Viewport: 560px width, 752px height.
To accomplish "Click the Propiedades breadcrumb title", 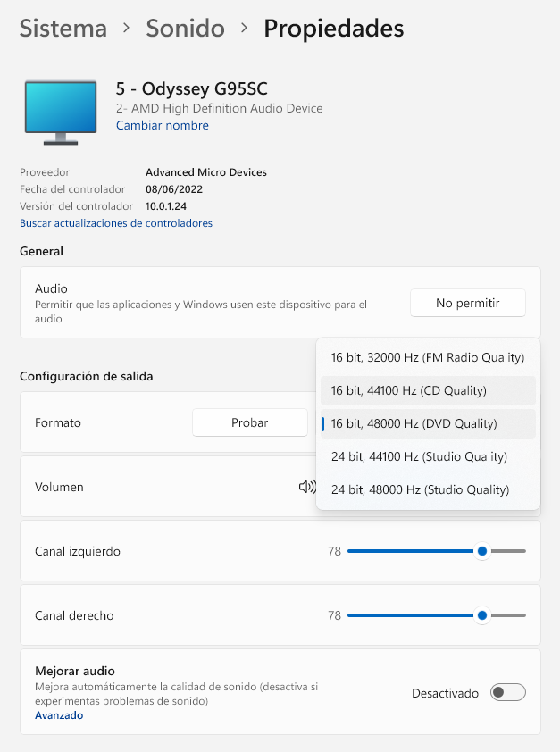I will 334,28.
